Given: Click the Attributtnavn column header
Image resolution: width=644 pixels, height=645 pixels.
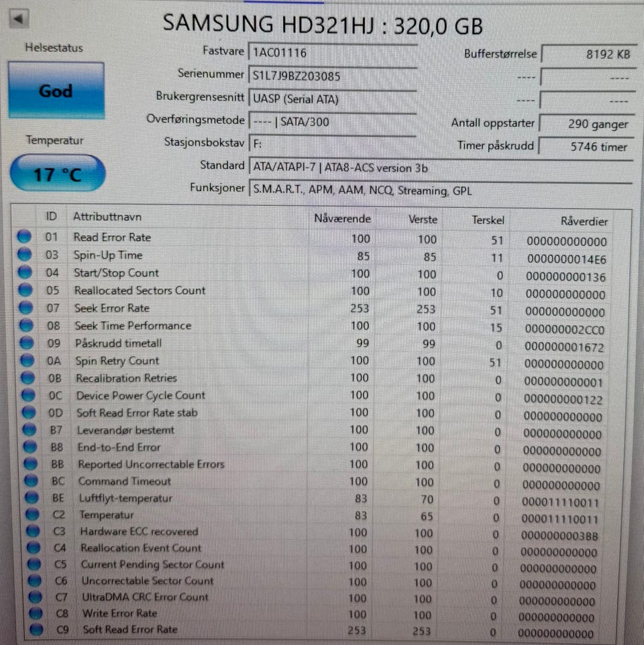Looking at the screenshot, I should (x=107, y=217).
